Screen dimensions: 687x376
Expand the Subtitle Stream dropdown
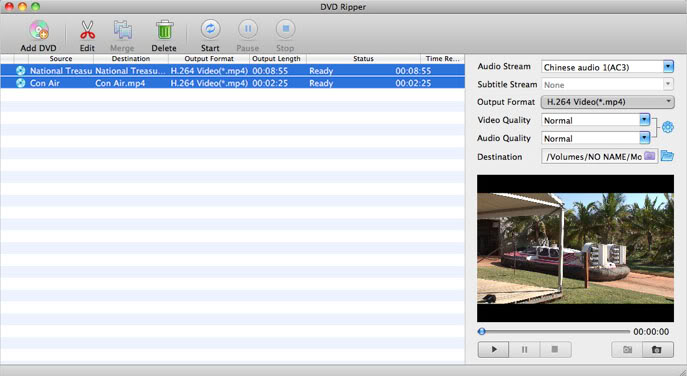point(668,84)
